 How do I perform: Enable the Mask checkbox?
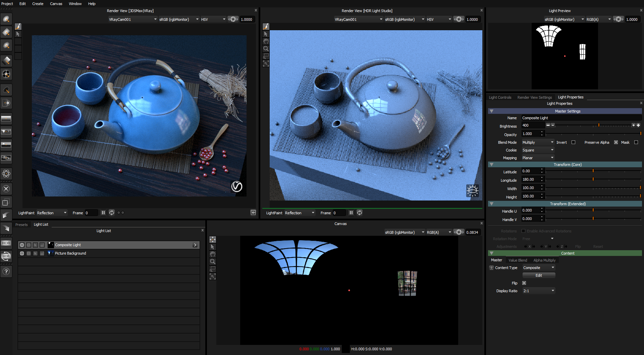click(x=636, y=142)
